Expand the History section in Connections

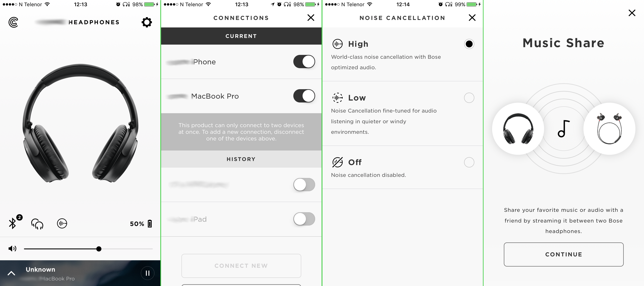[x=242, y=159]
